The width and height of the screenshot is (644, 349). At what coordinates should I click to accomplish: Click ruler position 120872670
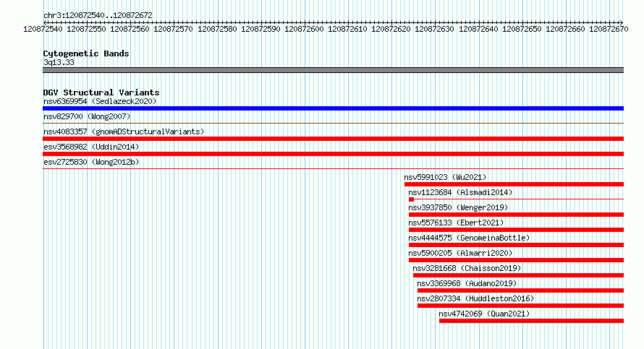(609, 29)
